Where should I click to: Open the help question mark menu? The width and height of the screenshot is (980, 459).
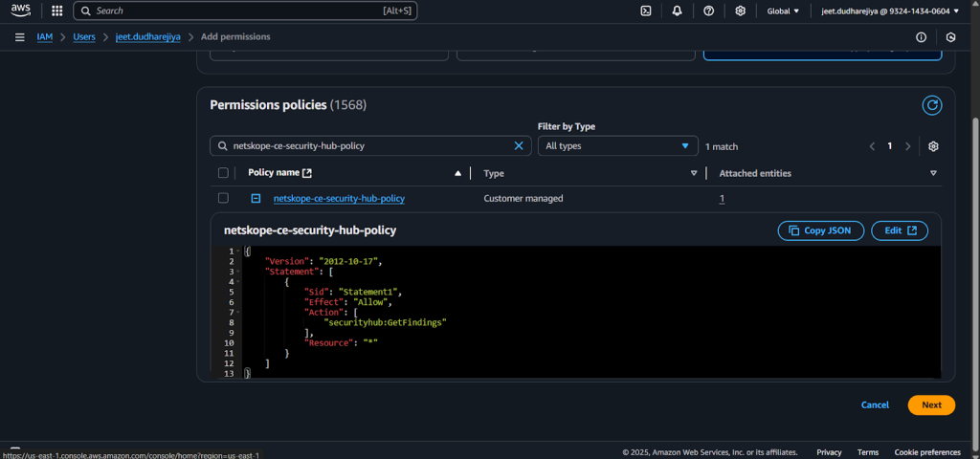tap(709, 11)
